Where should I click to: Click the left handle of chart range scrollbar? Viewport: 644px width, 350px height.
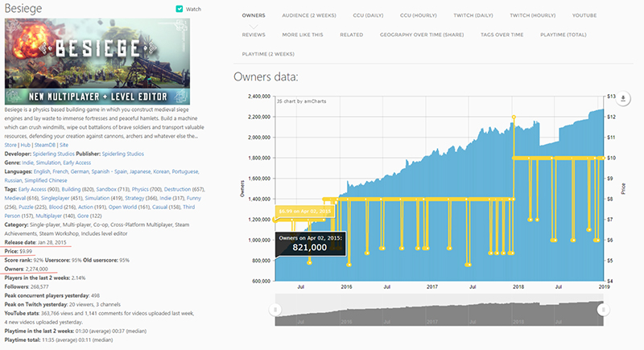(275, 310)
